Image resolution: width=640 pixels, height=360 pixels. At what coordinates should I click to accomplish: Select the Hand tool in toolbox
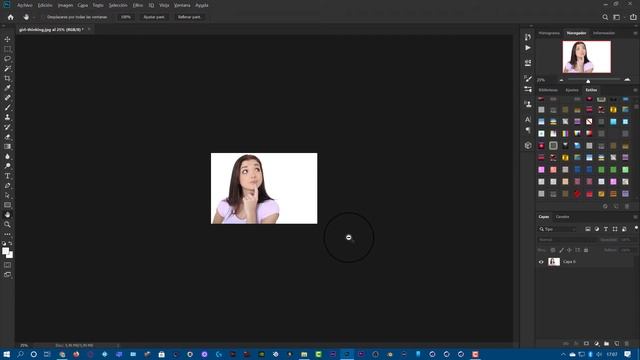pos(7,215)
